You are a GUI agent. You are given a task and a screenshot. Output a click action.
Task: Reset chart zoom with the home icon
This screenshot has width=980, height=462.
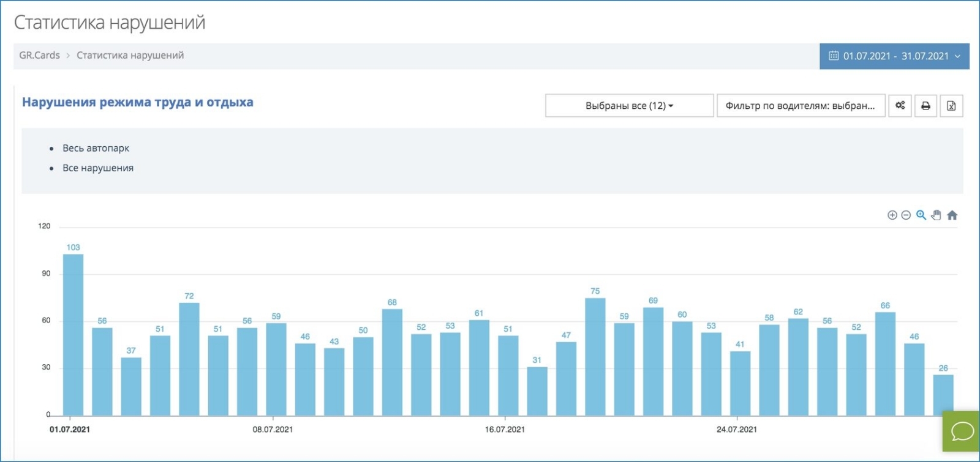pyautogui.click(x=952, y=215)
